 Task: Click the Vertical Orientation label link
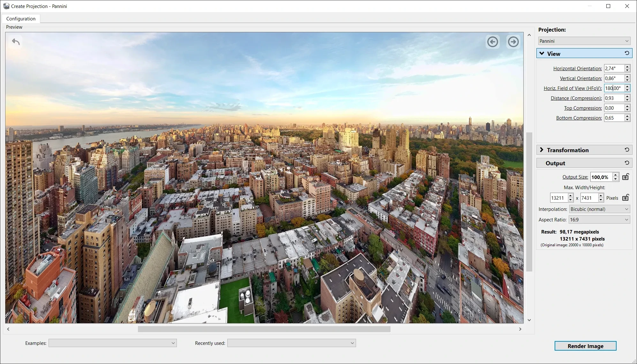[x=581, y=78]
